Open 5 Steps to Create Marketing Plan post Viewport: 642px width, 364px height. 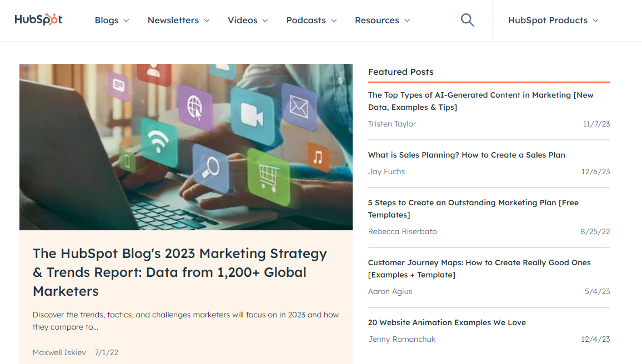tap(473, 209)
